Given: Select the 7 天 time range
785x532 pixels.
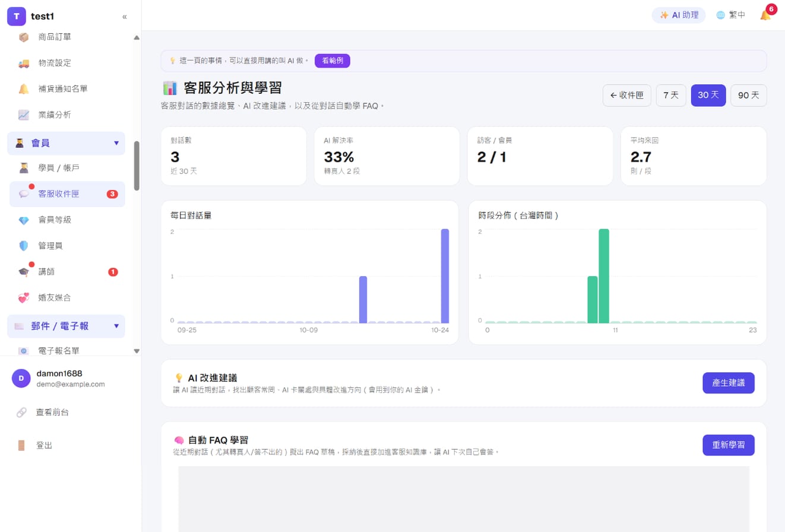Looking at the screenshot, I should [671, 95].
